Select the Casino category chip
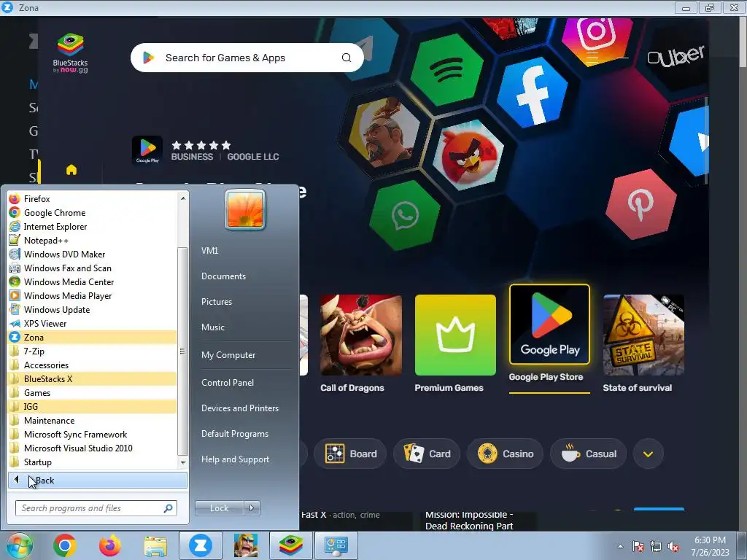This screenshot has width=747, height=560. pos(506,454)
